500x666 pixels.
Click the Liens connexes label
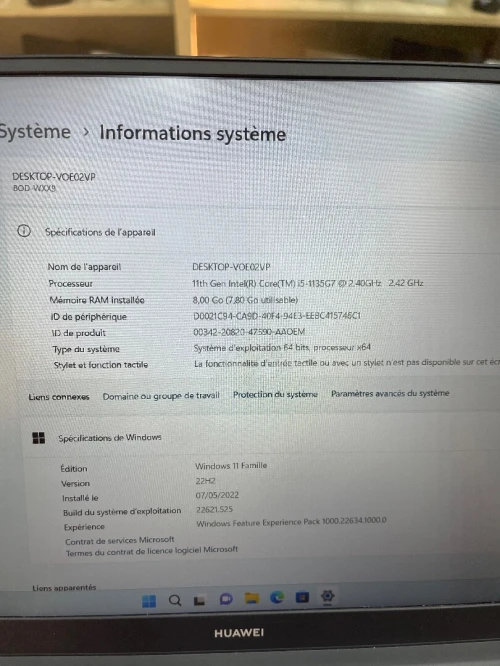tap(59, 397)
